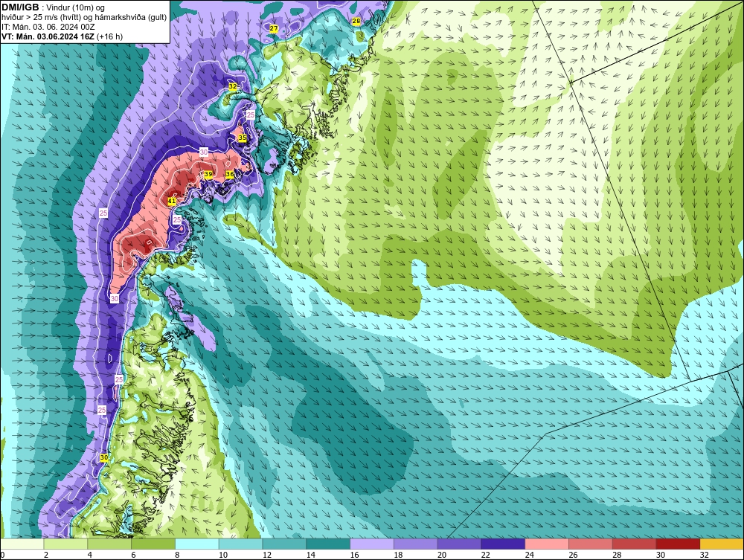
Task: Click the dark red 30–32 m/s legend swatch
Action: tap(678, 544)
